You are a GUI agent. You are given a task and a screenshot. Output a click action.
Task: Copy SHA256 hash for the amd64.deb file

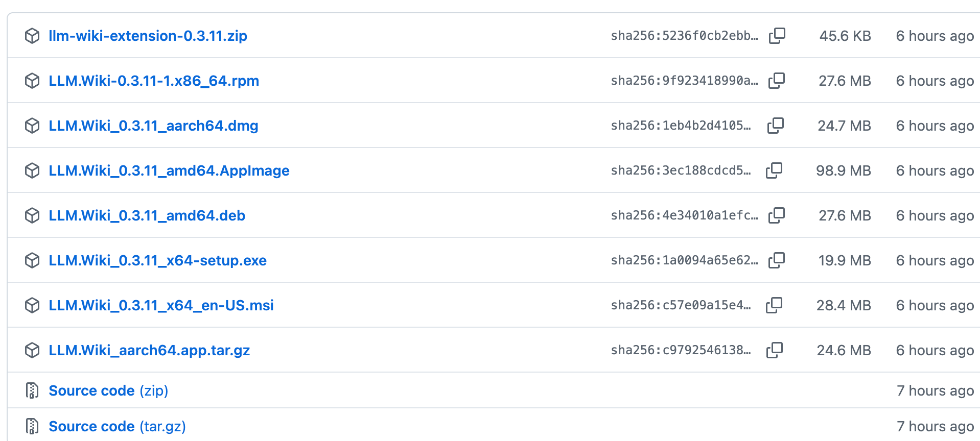coord(777,215)
